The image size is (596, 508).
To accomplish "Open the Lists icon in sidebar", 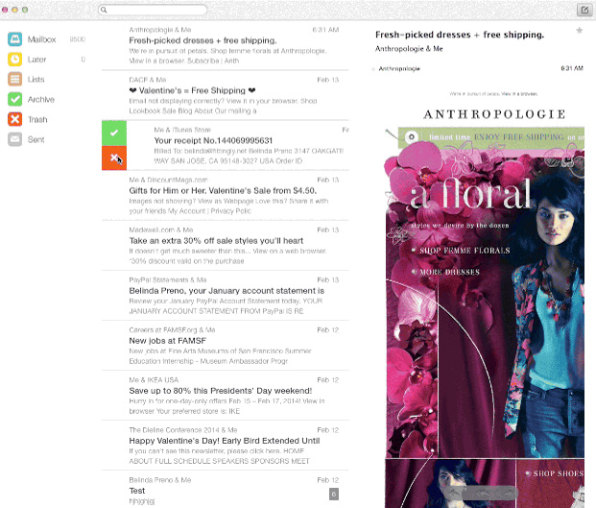I will pos(15,79).
